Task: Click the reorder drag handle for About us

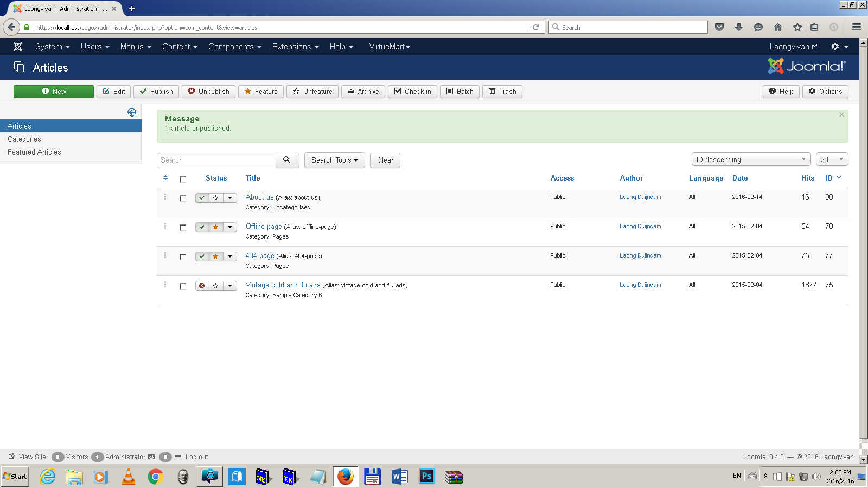Action: click(165, 197)
